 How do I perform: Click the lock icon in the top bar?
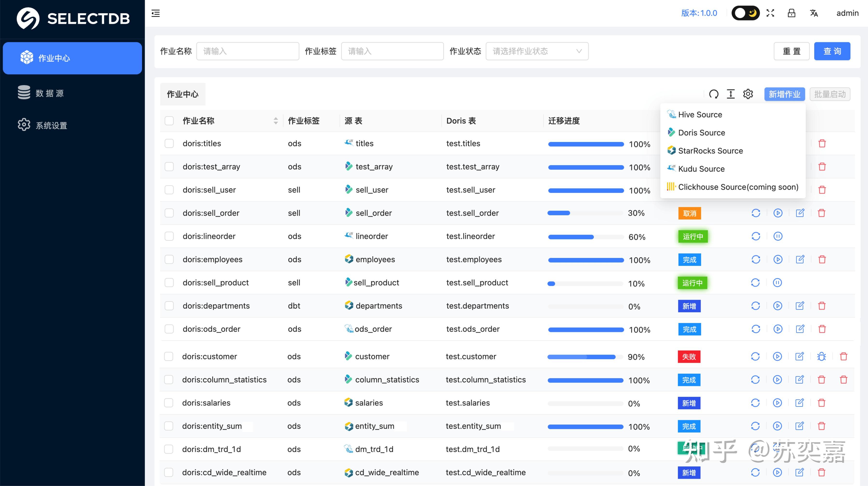coord(792,13)
